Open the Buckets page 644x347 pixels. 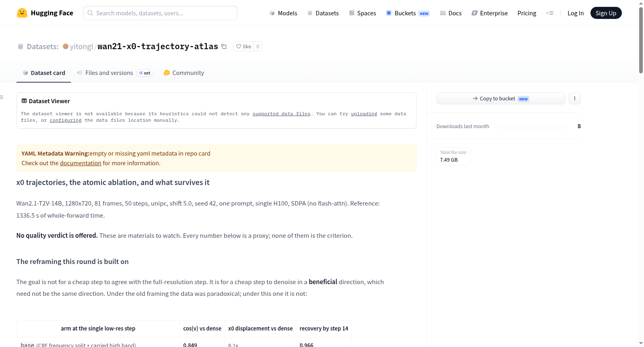coord(408,13)
